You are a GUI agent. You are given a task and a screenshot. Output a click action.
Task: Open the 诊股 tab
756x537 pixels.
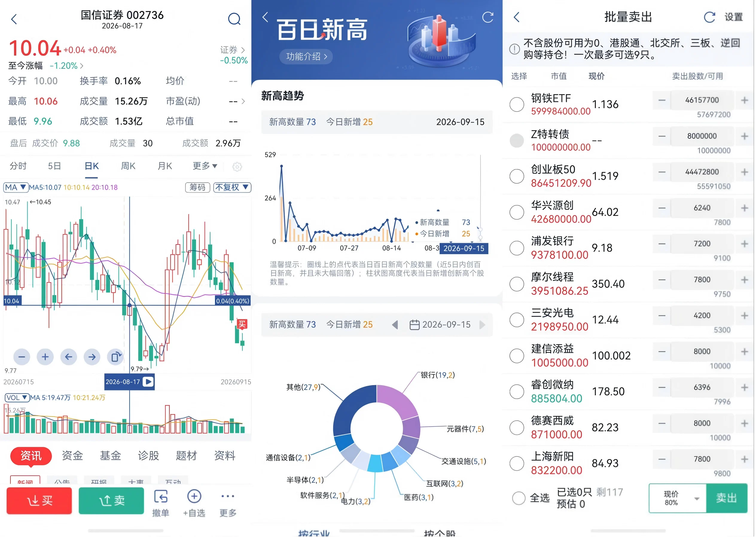(x=149, y=456)
